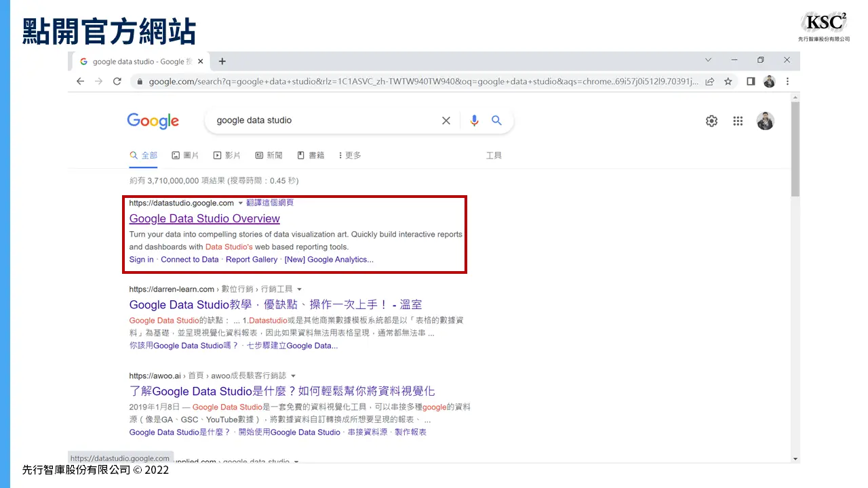
Task: Open the Connect to Data sitelink
Action: coord(190,260)
